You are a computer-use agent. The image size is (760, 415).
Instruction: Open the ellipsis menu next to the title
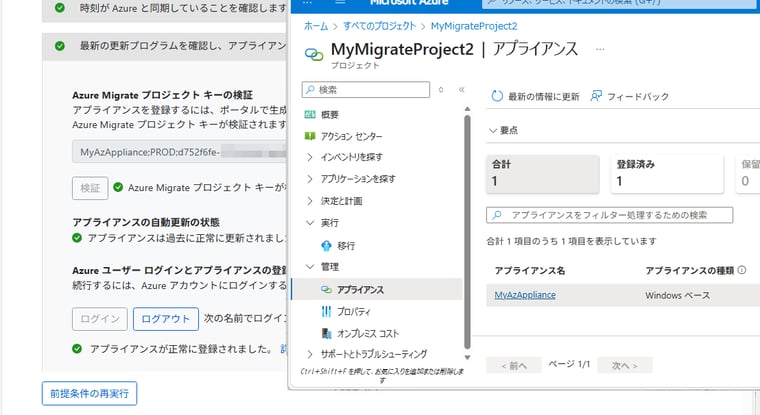600,49
